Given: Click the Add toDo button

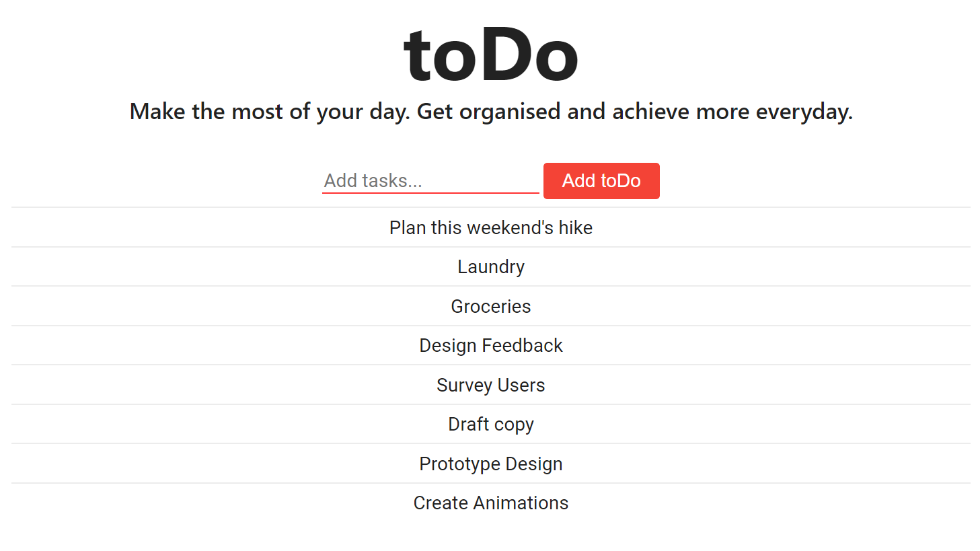Looking at the screenshot, I should pos(601,181).
